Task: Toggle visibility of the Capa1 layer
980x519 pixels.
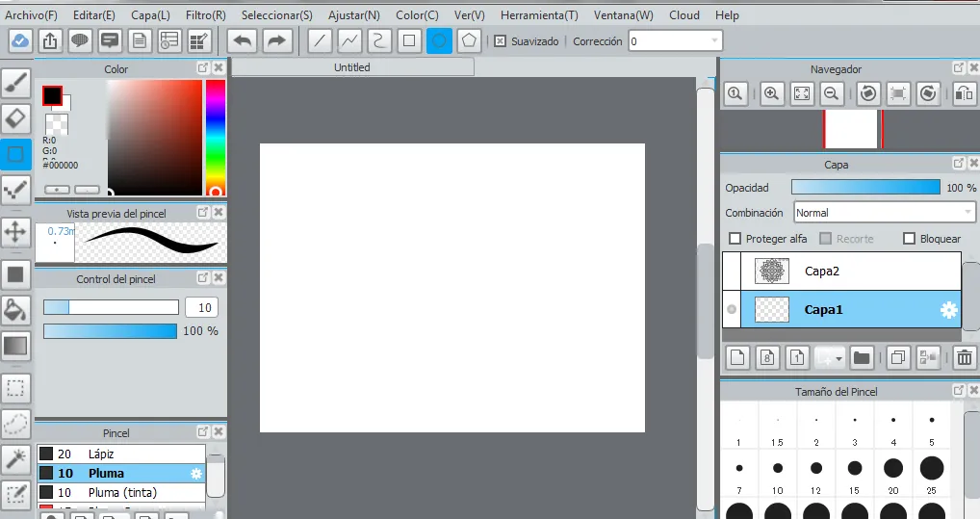Action: coord(732,309)
